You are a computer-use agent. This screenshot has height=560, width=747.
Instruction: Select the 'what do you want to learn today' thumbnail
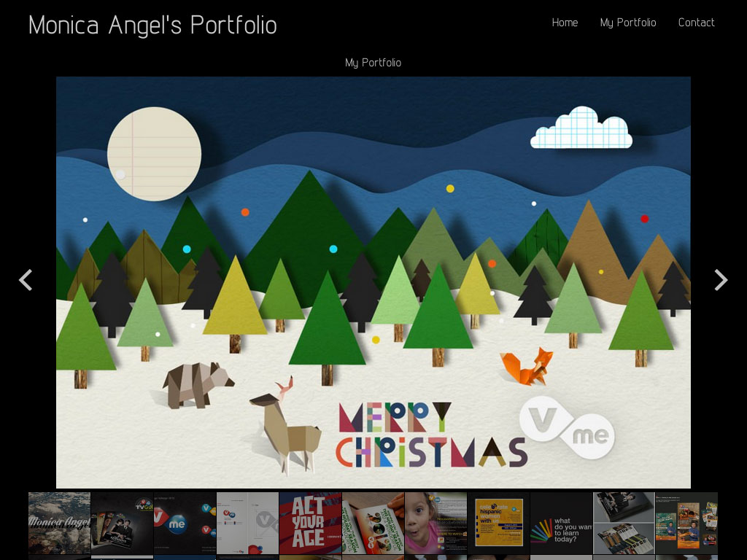561,523
